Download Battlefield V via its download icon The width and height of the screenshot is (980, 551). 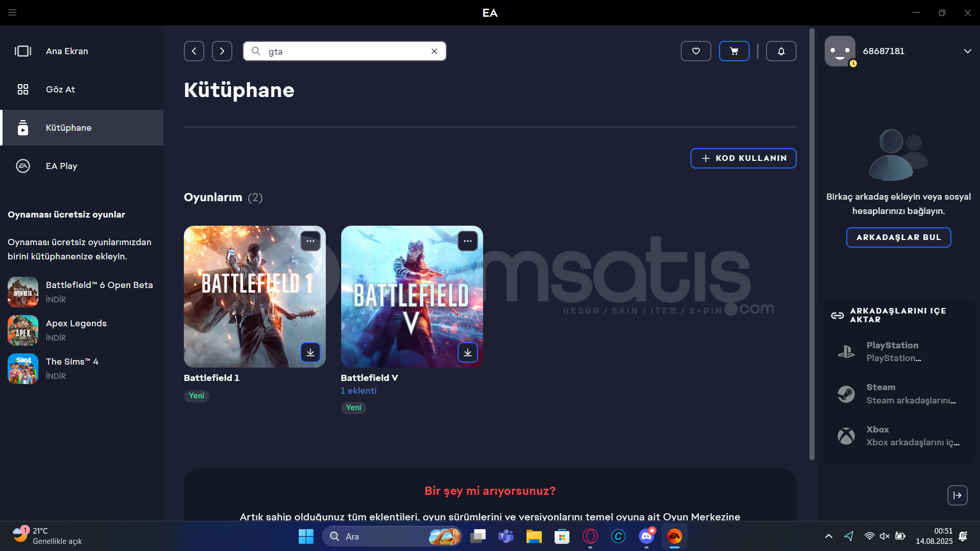468,352
